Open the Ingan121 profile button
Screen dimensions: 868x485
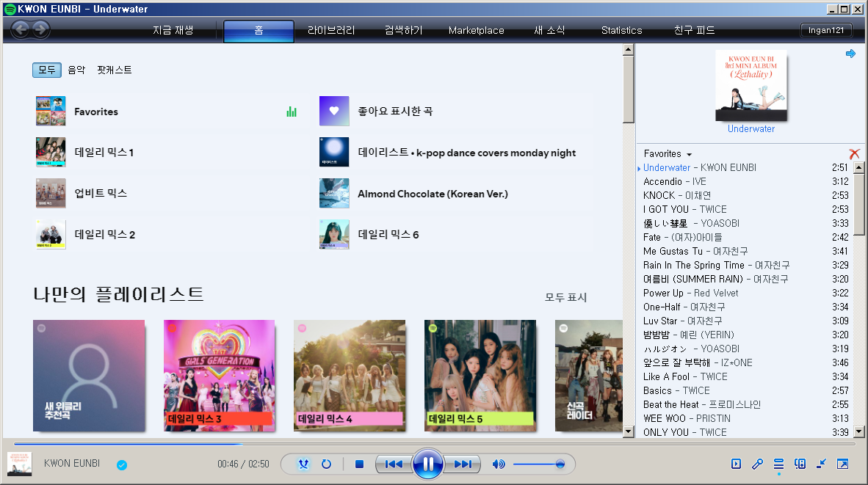click(x=826, y=30)
